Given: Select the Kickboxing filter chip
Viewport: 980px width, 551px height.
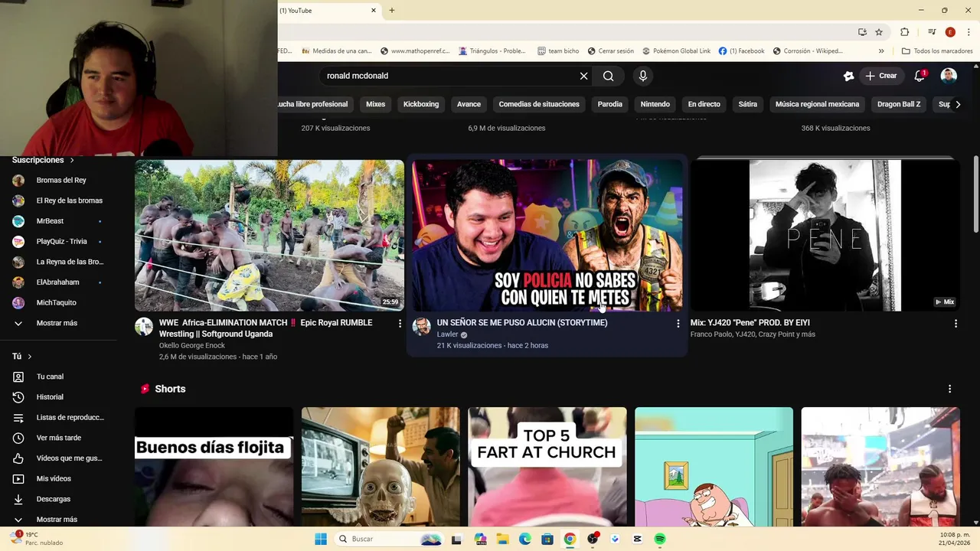Looking at the screenshot, I should [x=421, y=104].
